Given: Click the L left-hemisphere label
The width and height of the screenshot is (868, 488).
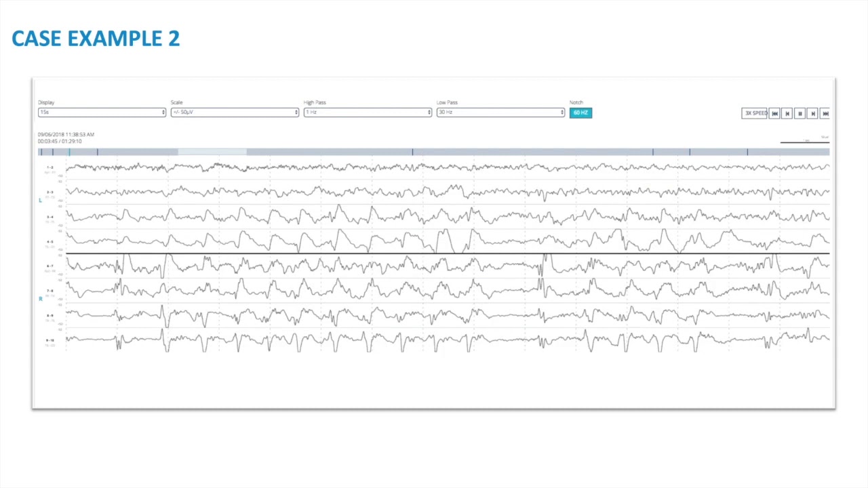Looking at the screenshot, I should (41, 201).
